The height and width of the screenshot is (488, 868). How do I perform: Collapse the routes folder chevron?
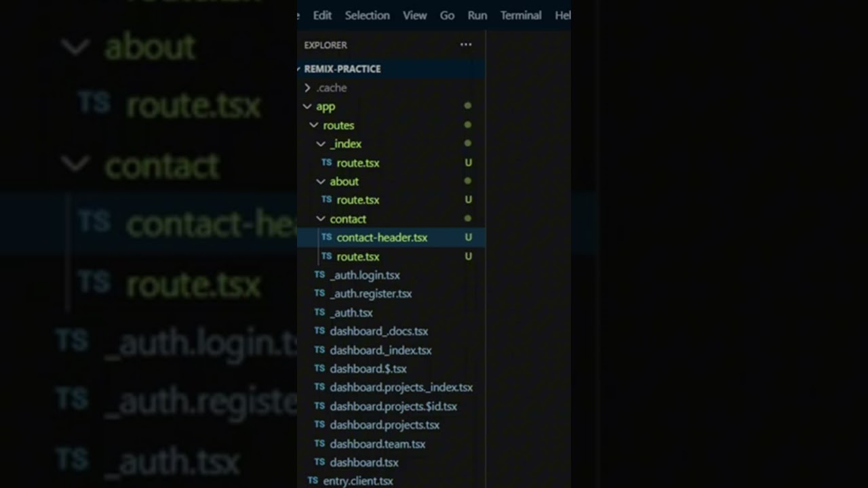click(314, 125)
